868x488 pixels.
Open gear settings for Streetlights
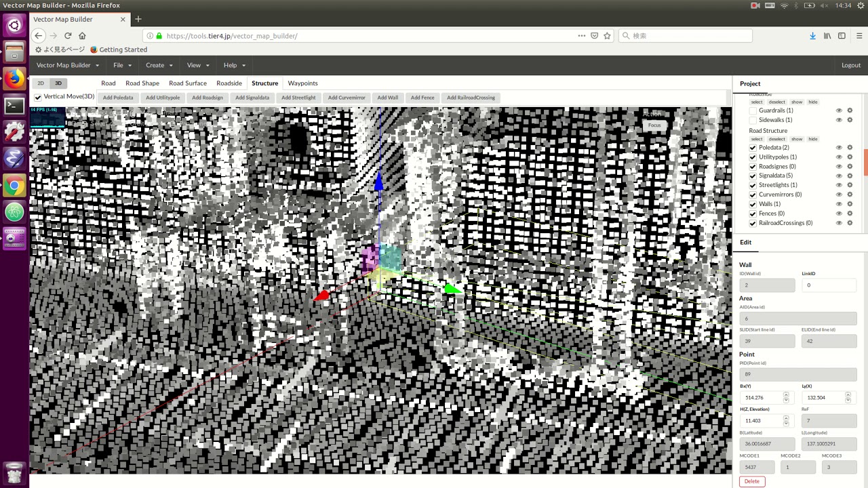click(850, 185)
